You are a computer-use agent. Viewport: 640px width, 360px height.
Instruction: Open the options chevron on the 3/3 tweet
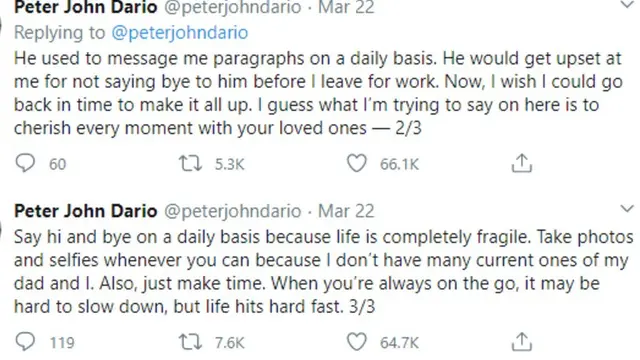[627, 209]
